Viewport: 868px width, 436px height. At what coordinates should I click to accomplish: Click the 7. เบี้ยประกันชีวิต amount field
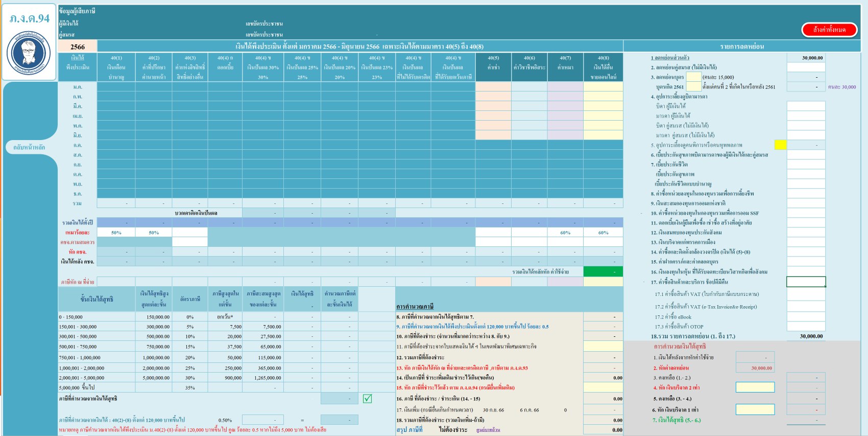(x=806, y=165)
